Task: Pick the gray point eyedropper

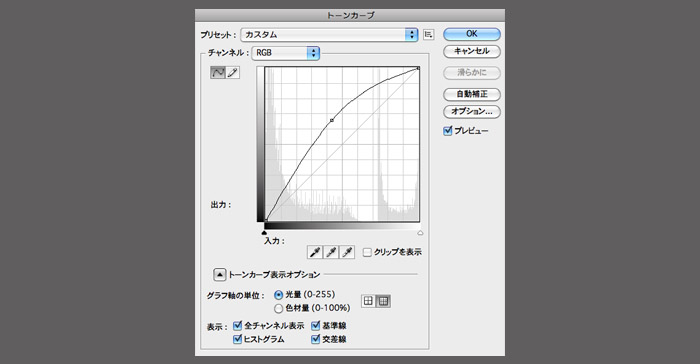Action: [x=331, y=252]
